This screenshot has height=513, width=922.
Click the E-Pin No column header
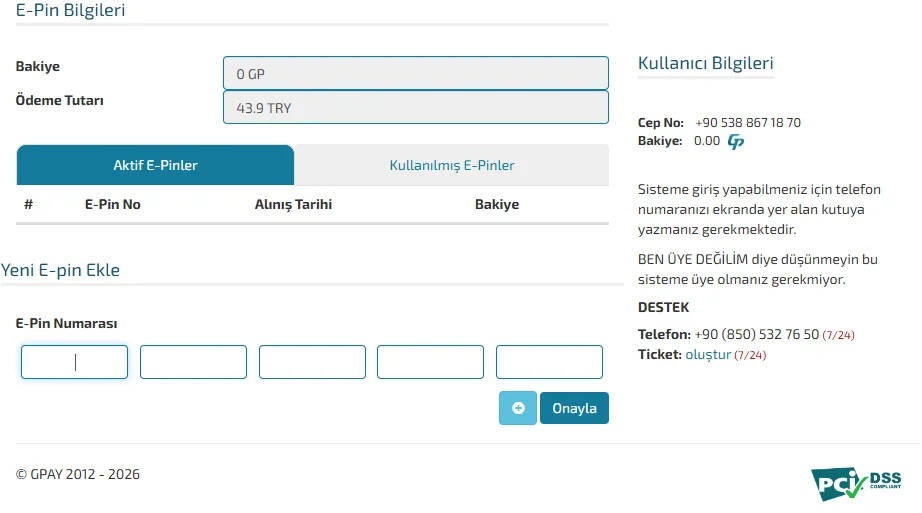112,204
